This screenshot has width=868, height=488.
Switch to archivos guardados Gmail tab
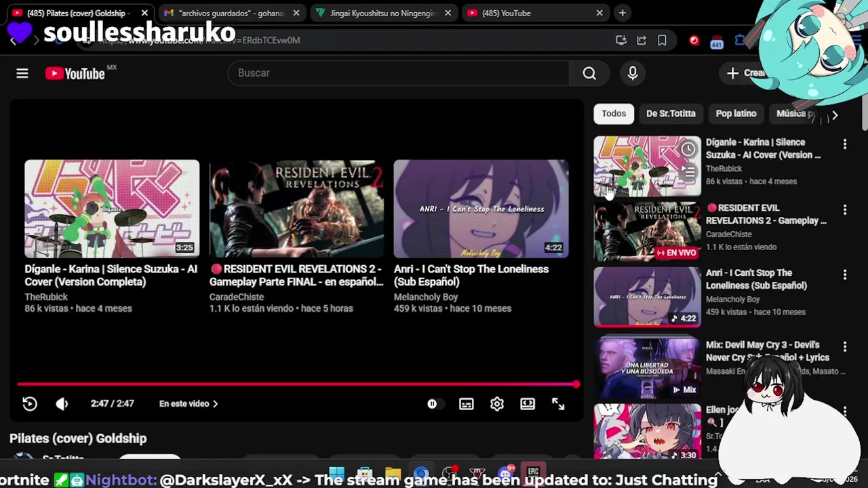click(x=231, y=13)
